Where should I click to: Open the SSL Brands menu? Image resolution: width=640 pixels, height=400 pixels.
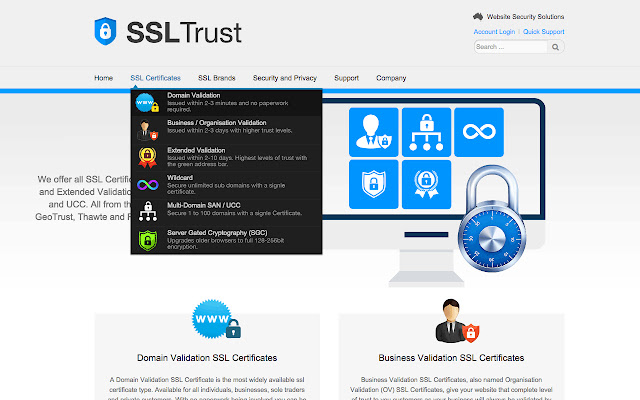[x=217, y=78]
